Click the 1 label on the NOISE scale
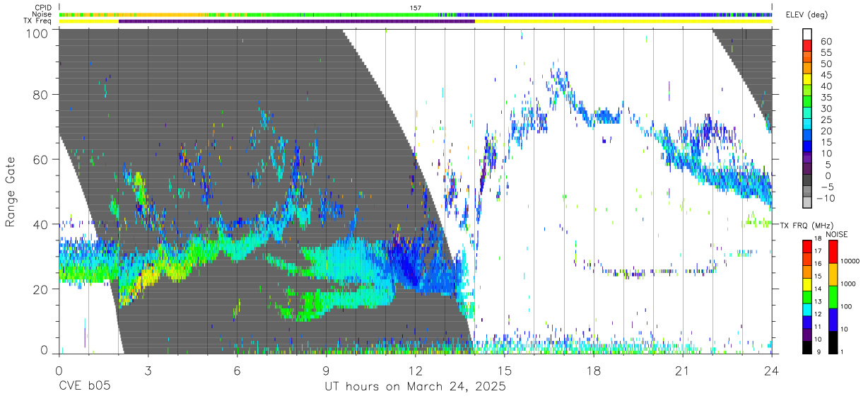Viewport: 868px width, 401px height. 843,351
